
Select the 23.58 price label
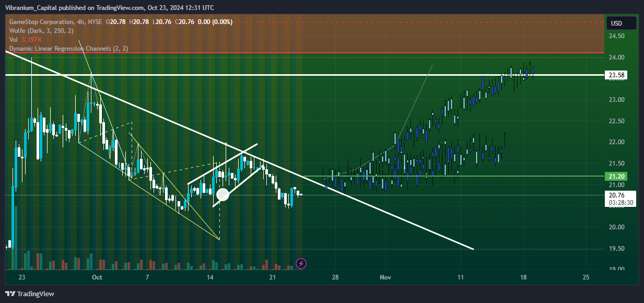click(617, 75)
